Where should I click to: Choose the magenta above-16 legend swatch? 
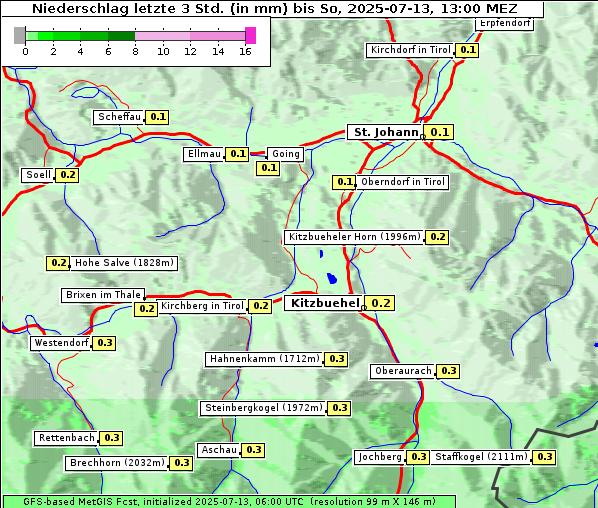point(251,35)
